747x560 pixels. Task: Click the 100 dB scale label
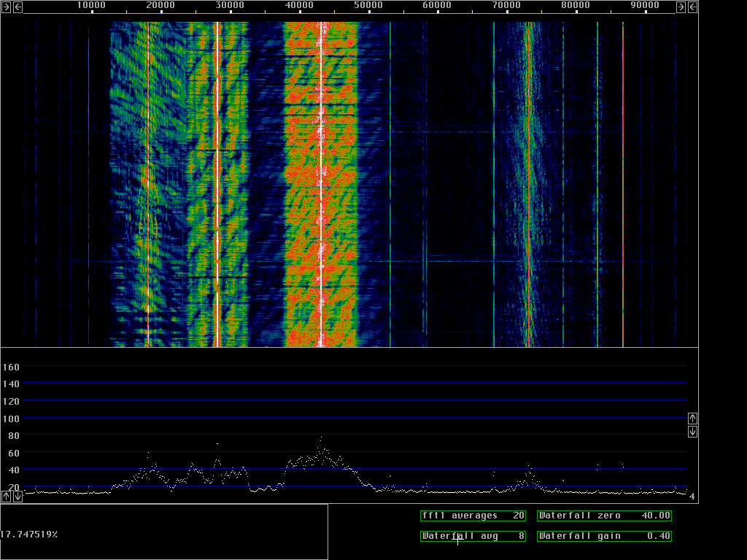(11, 419)
